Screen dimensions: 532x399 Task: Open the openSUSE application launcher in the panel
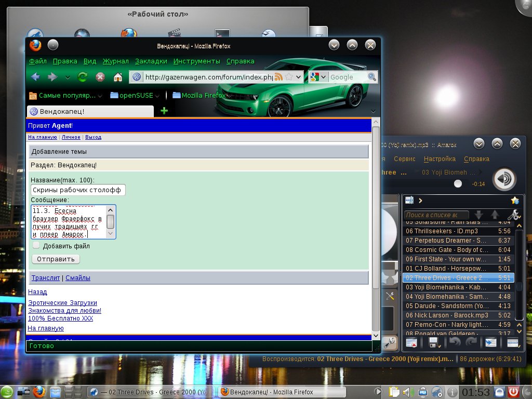point(6,392)
